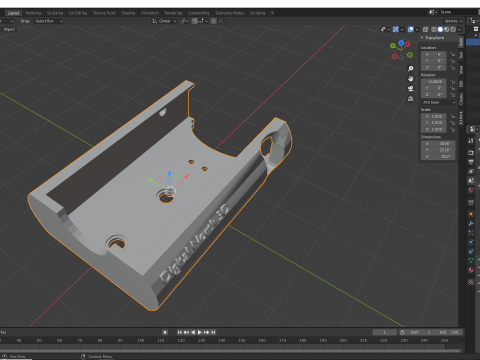The width and height of the screenshot is (480, 360).
Task: Jump to the previous keyframe
Action: [186, 332]
